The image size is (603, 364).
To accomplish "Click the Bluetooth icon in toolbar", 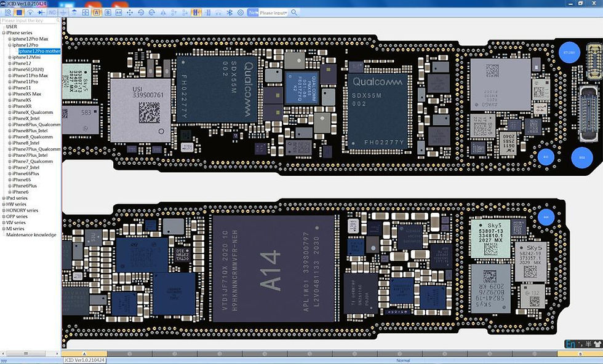I will click(x=230, y=13).
